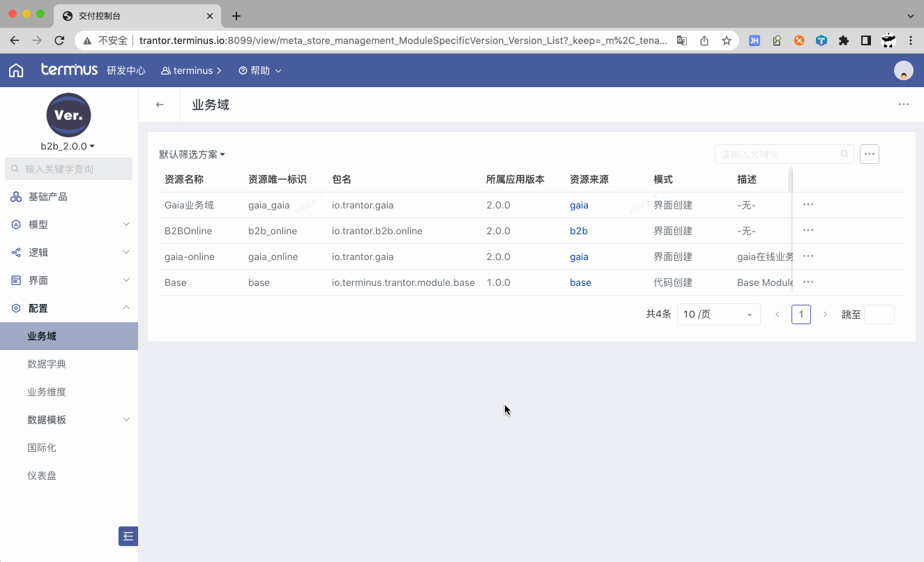Screen dimensions: 924x562
Task: Open the b2b resource source link
Action: [x=579, y=231]
